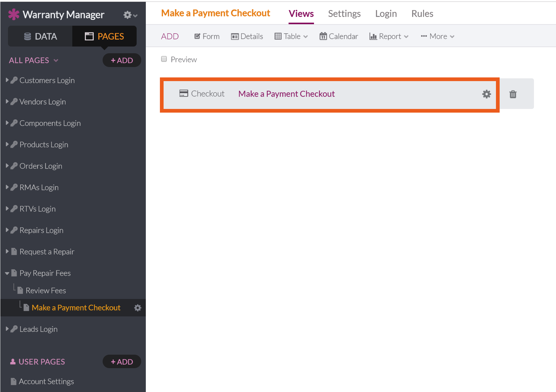Click the Warranty Manager asterisk logo

click(x=14, y=14)
